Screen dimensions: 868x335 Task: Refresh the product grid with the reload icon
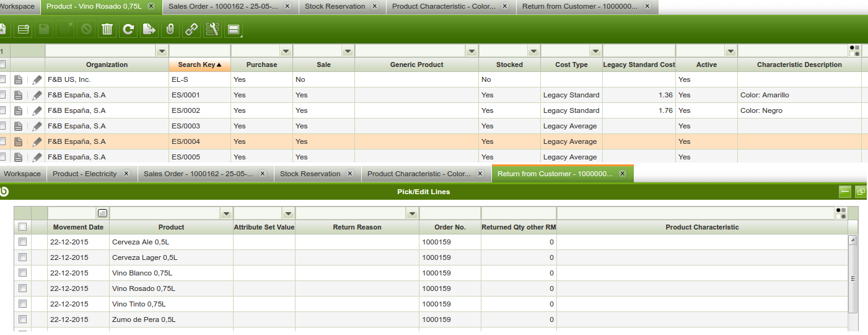click(x=128, y=29)
